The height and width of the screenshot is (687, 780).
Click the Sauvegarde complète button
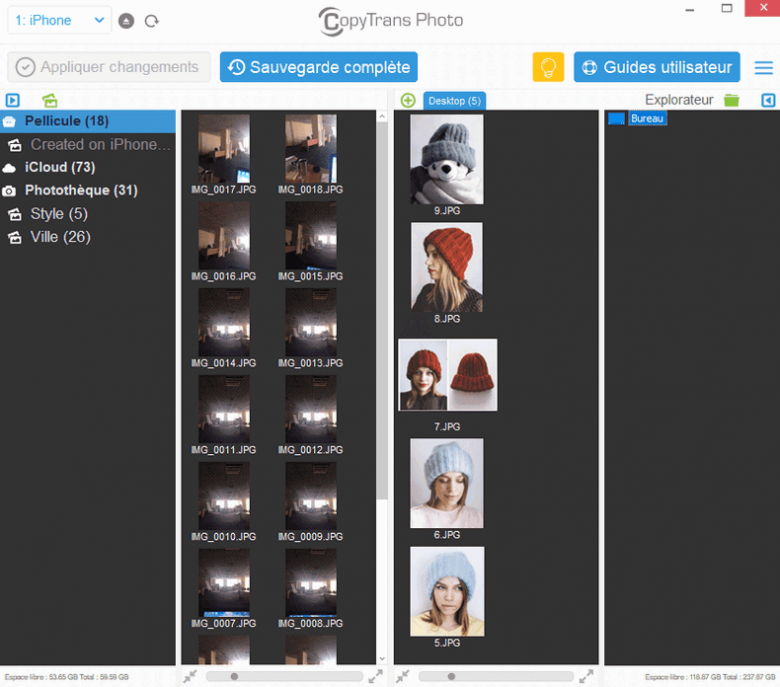pyautogui.click(x=319, y=67)
